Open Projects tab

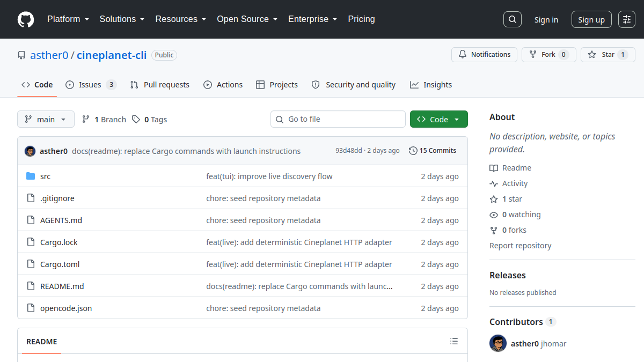click(x=277, y=85)
